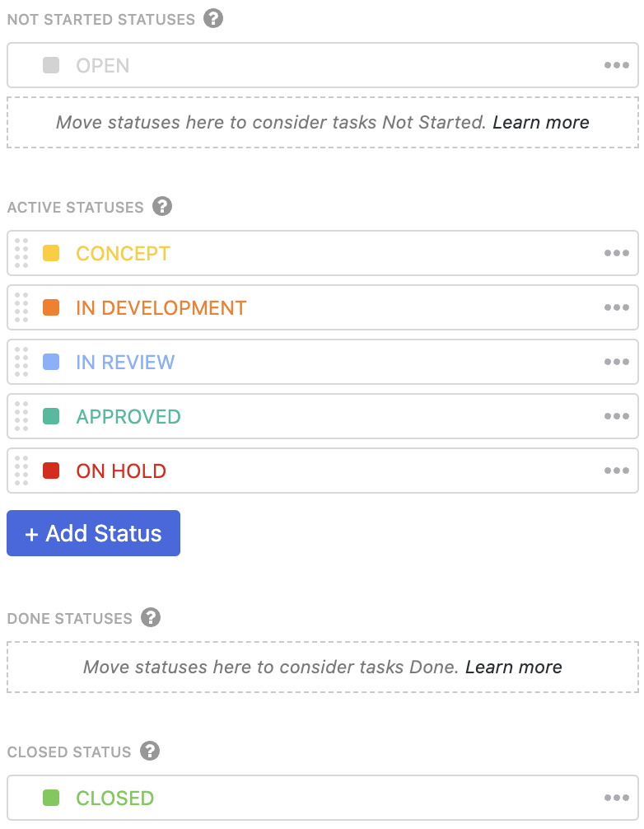Open the ellipsis menu for OPEN status

point(617,66)
